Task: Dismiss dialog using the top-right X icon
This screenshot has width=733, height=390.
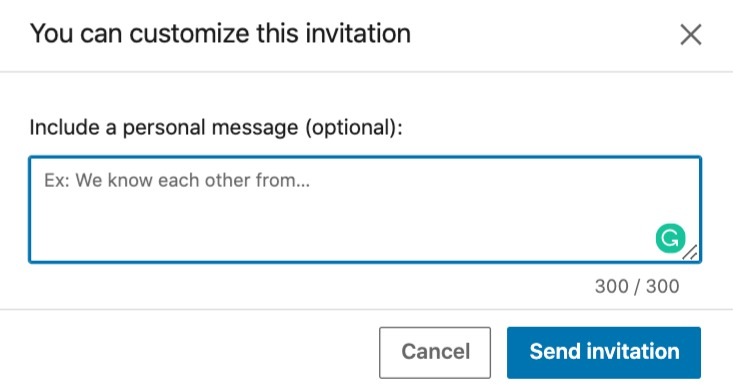Action: [x=690, y=35]
